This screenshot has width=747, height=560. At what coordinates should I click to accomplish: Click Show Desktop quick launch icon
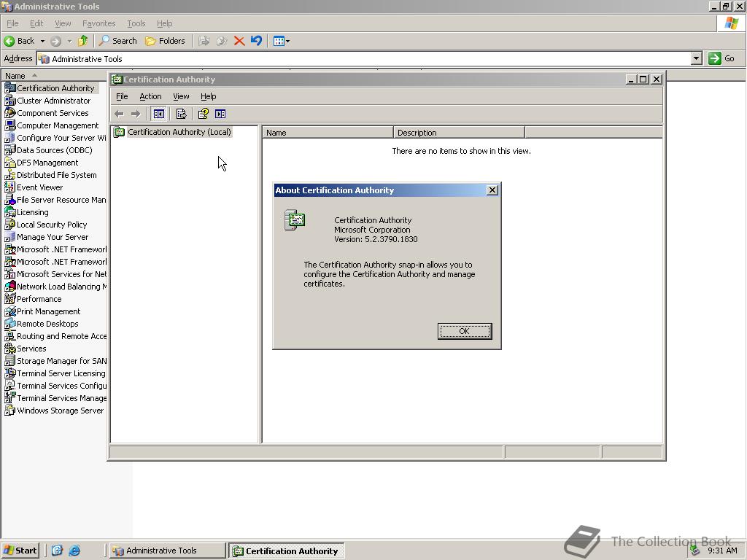[57, 551]
